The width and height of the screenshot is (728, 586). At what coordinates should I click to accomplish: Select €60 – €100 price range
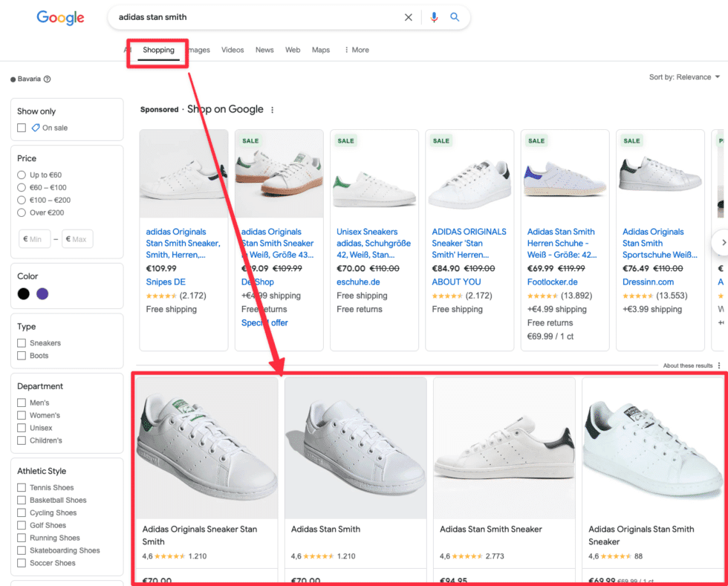[x=22, y=188]
